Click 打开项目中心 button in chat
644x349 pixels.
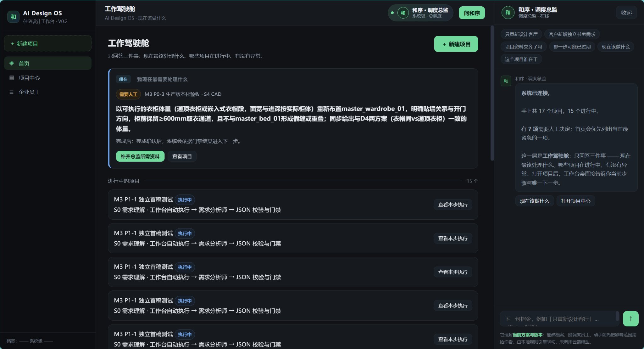point(575,201)
